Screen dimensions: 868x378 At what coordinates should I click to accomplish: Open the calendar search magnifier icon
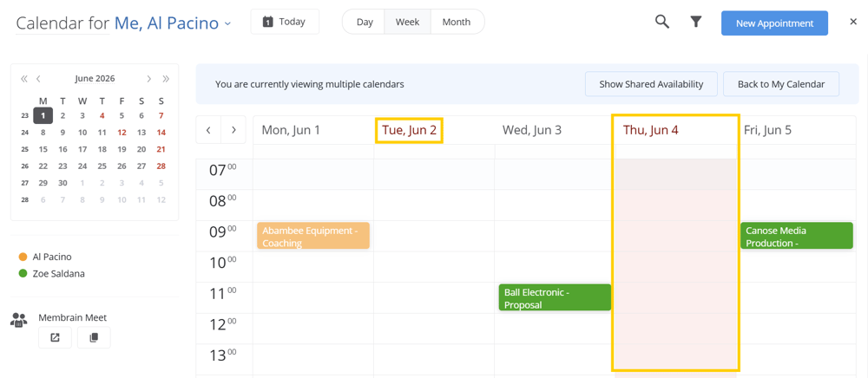coord(662,22)
